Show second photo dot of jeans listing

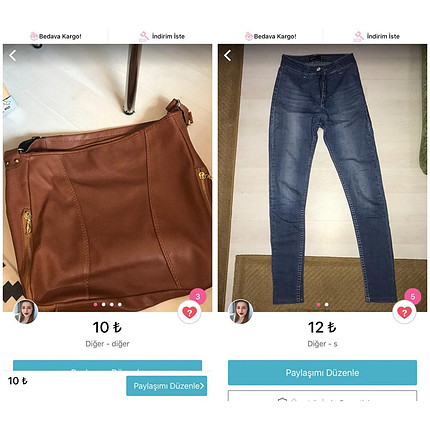point(326,304)
